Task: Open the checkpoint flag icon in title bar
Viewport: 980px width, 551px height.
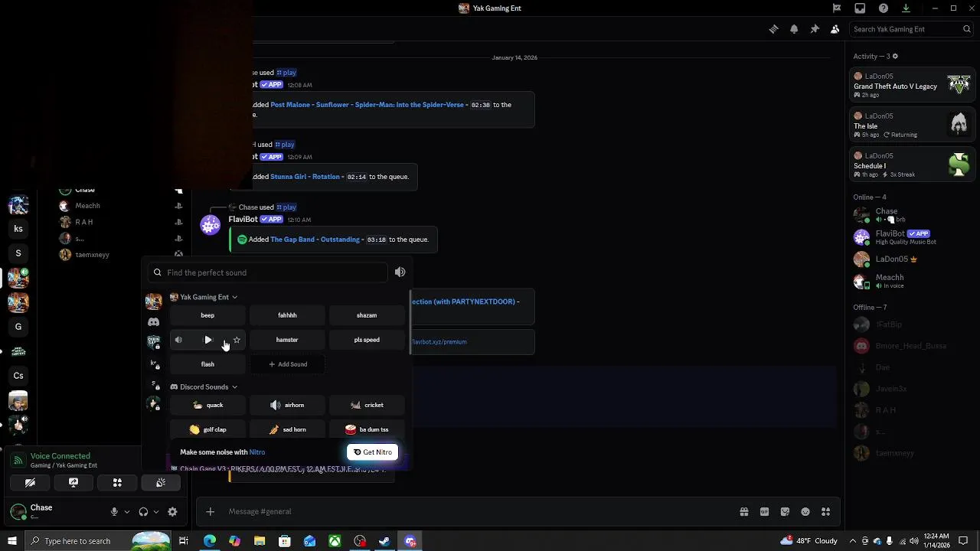Action: [837, 8]
